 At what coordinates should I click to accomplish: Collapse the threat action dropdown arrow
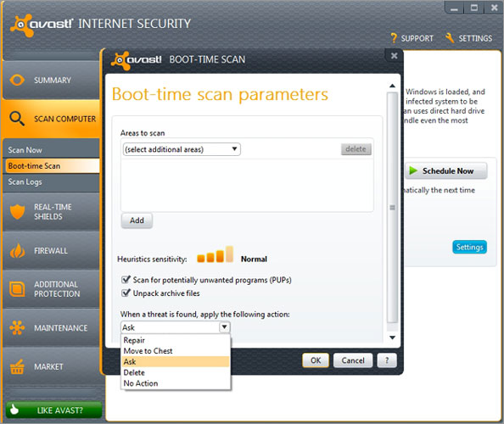pos(224,327)
